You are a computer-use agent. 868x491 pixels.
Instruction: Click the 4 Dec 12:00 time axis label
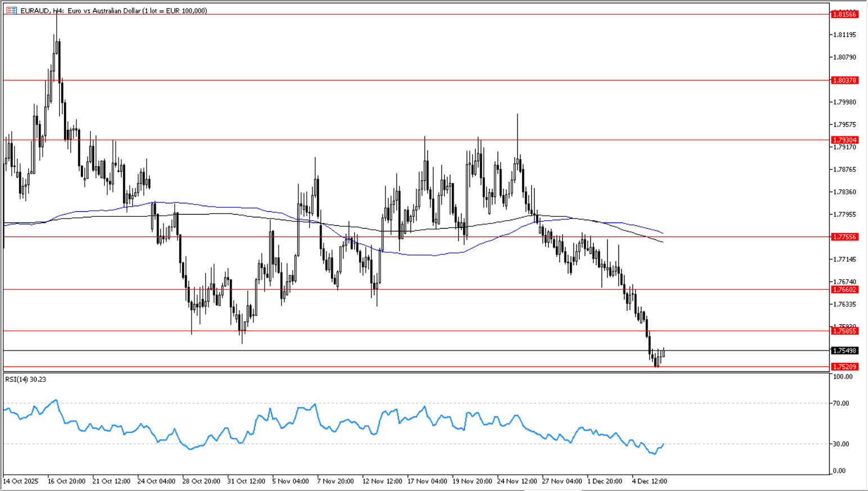pos(649,481)
